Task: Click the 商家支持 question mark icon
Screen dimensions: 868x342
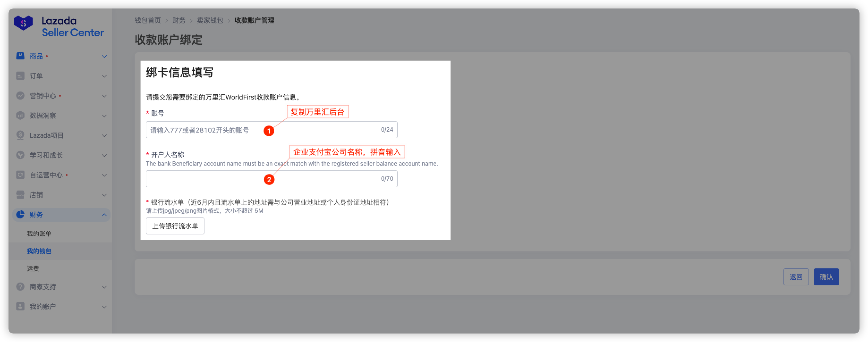Action: click(20, 287)
